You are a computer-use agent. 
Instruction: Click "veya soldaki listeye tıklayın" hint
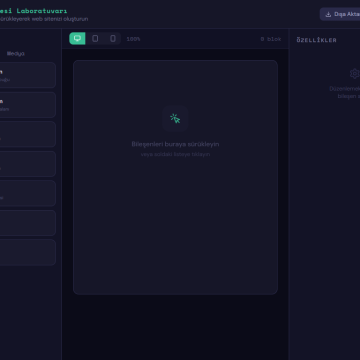(x=175, y=154)
